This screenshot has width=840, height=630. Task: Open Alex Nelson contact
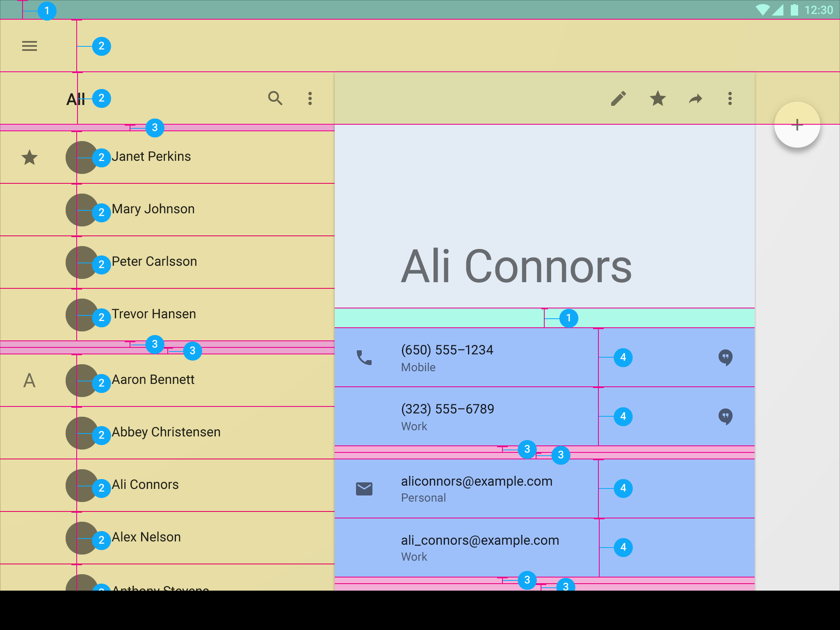(167, 538)
